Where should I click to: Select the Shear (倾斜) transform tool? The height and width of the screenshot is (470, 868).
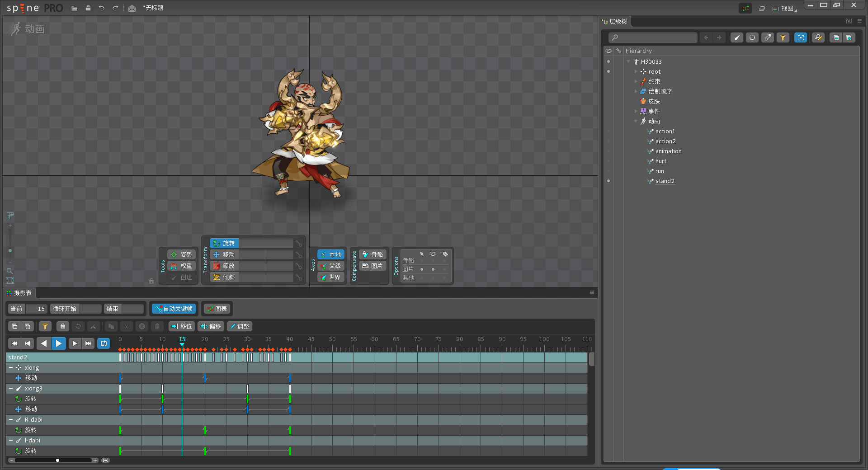pyautogui.click(x=224, y=277)
